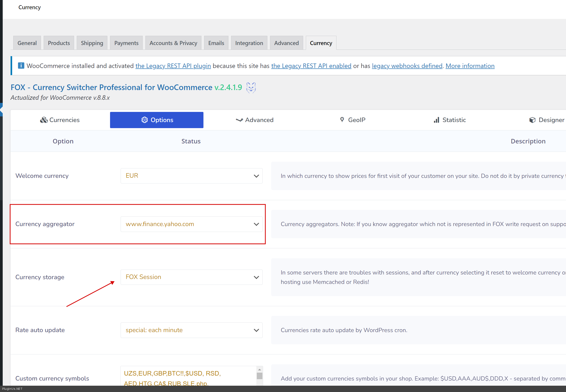Switch to the Products settings tab

pos(59,43)
